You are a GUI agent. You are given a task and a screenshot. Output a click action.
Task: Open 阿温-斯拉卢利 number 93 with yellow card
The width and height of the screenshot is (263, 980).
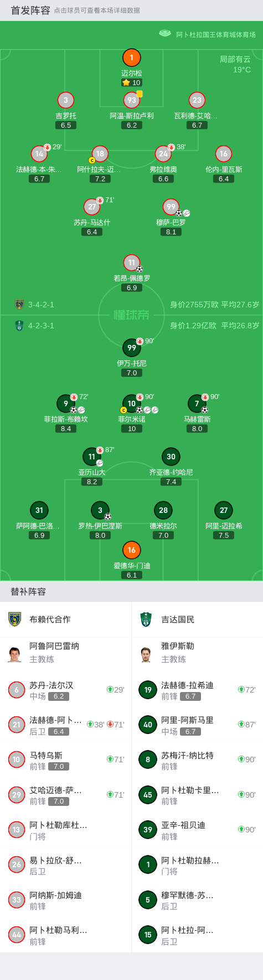pos(132,100)
